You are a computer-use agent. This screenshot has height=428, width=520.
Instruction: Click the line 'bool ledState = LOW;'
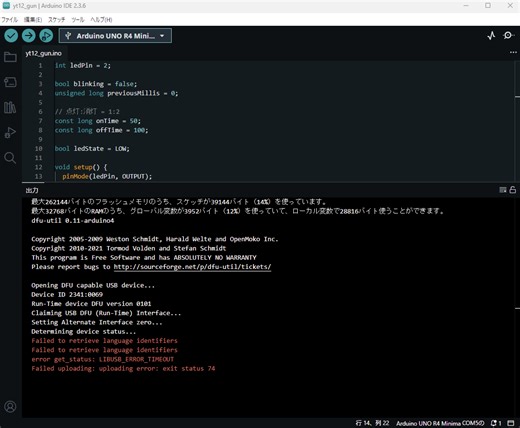[92, 148]
